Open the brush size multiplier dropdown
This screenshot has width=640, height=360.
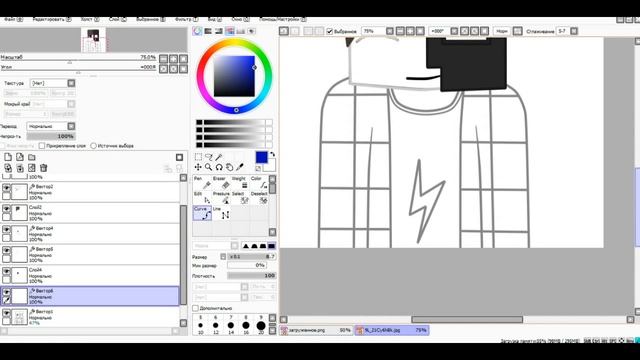223,257
